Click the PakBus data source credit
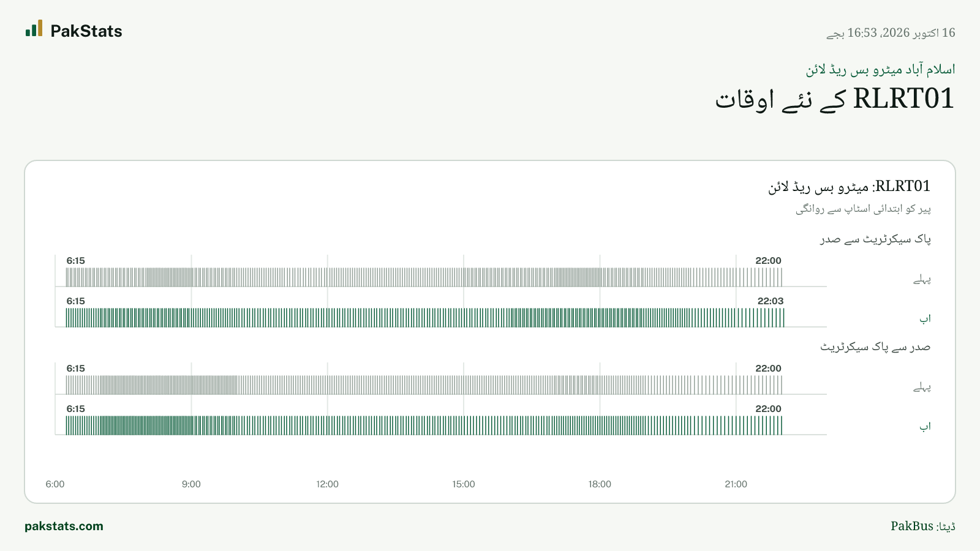This screenshot has width=980, height=551. click(x=923, y=526)
